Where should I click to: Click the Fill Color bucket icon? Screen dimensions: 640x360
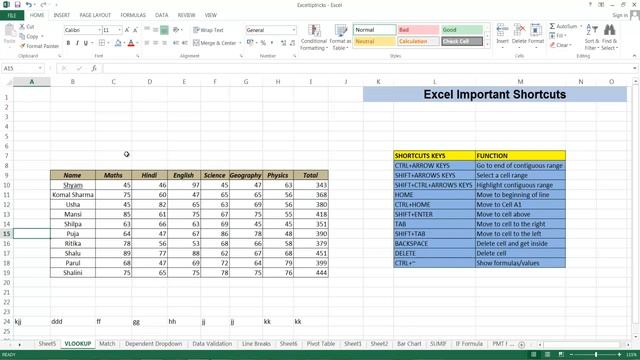coord(118,43)
